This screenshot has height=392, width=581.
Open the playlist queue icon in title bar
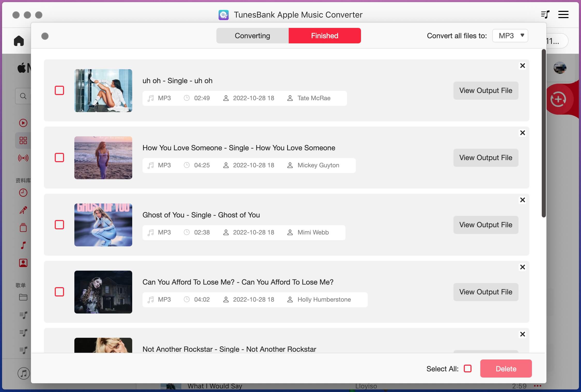pos(545,14)
